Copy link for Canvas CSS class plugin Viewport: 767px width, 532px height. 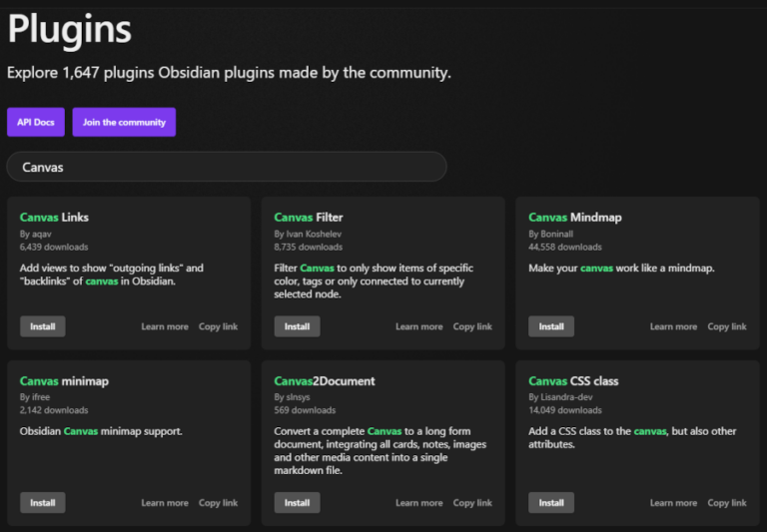(727, 503)
